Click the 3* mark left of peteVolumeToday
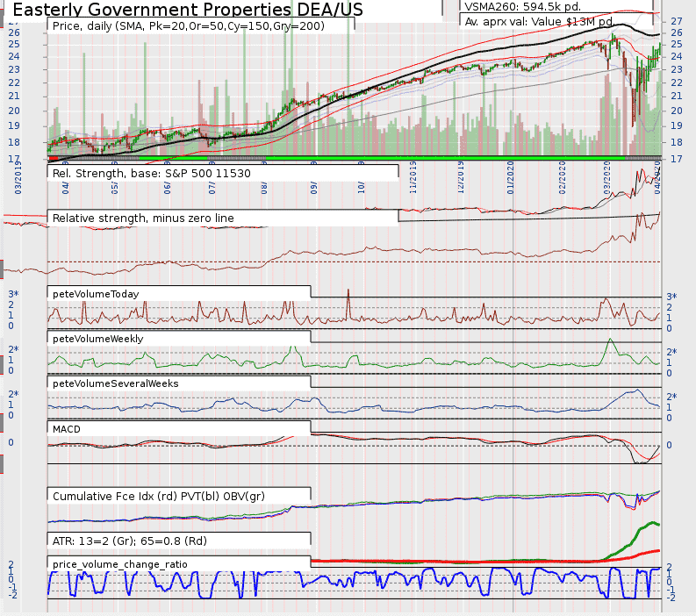 click(x=13, y=294)
